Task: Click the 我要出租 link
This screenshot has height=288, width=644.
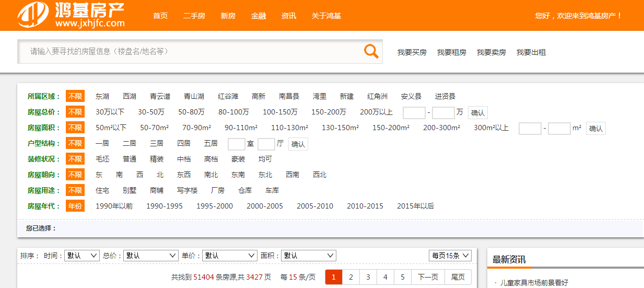Action: 531,52
